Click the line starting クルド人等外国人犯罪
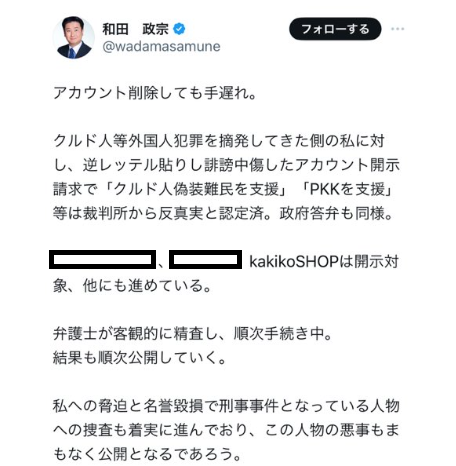 point(219,141)
